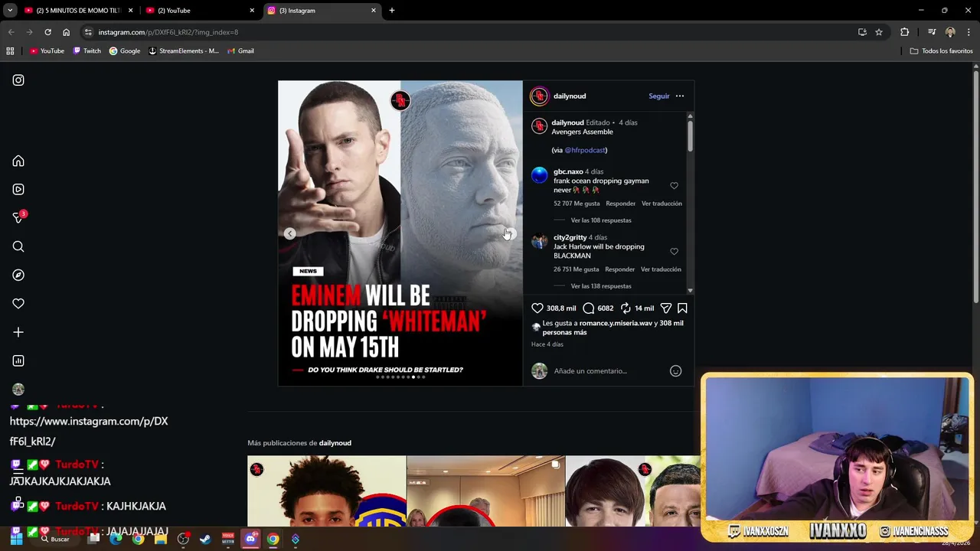Open Explore compass icon in sidebar
The width and height of the screenshot is (980, 551).
18,275
